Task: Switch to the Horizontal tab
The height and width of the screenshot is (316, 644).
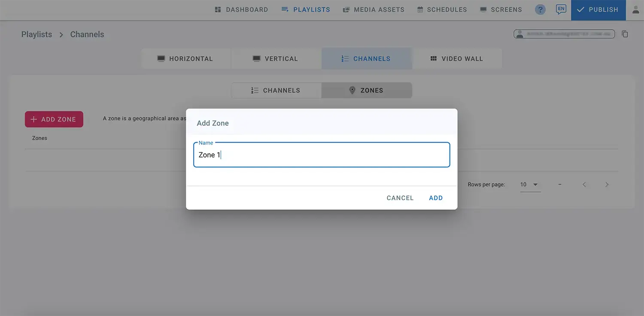Action: [185, 59]
